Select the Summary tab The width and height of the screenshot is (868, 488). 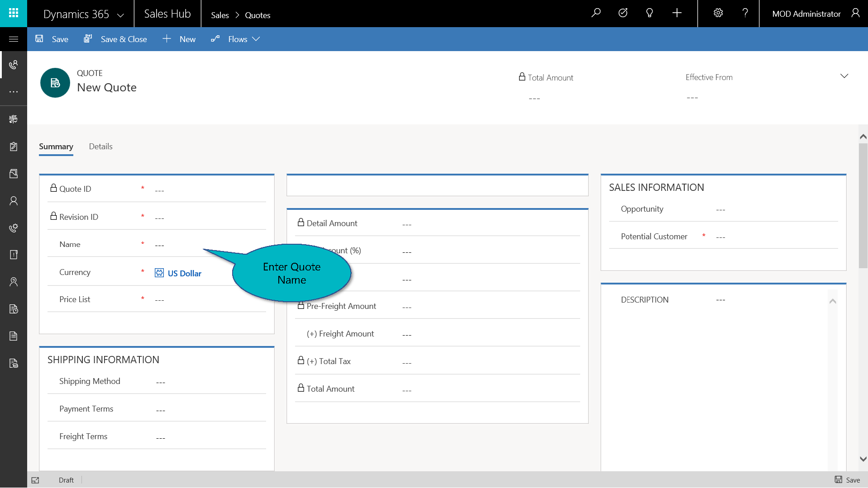[x=56, y=147]
